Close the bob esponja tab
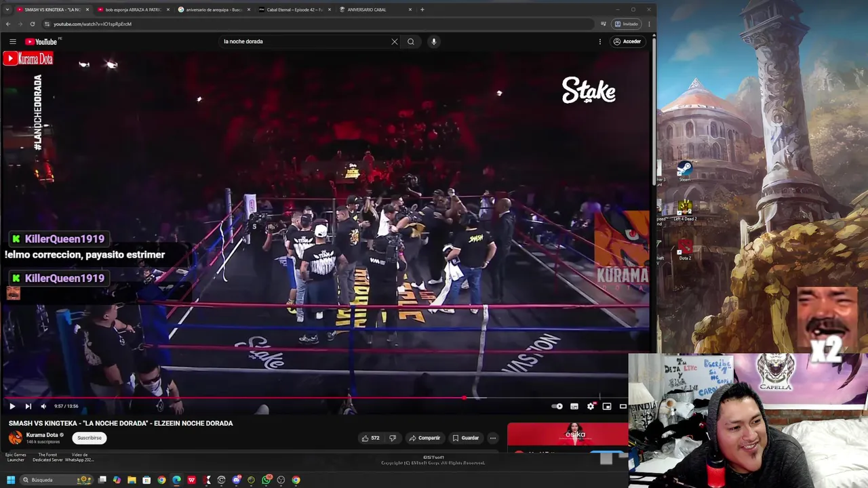Screen dimensions: 868x488 (x=167, y=9)
